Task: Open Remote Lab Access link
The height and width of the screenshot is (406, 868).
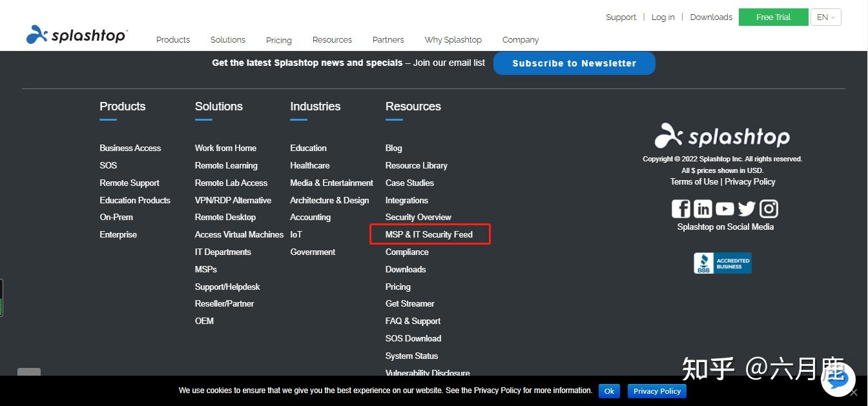Action: coord(231,183)
